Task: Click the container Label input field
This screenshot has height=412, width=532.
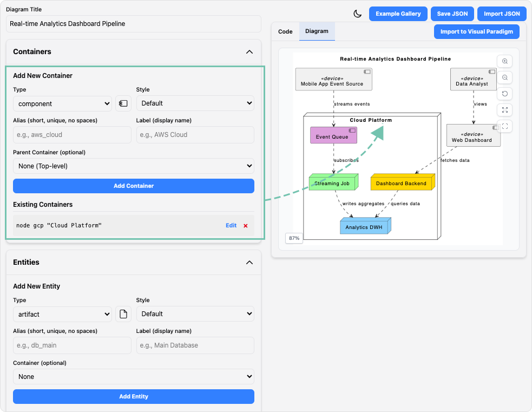Action: 195,135
